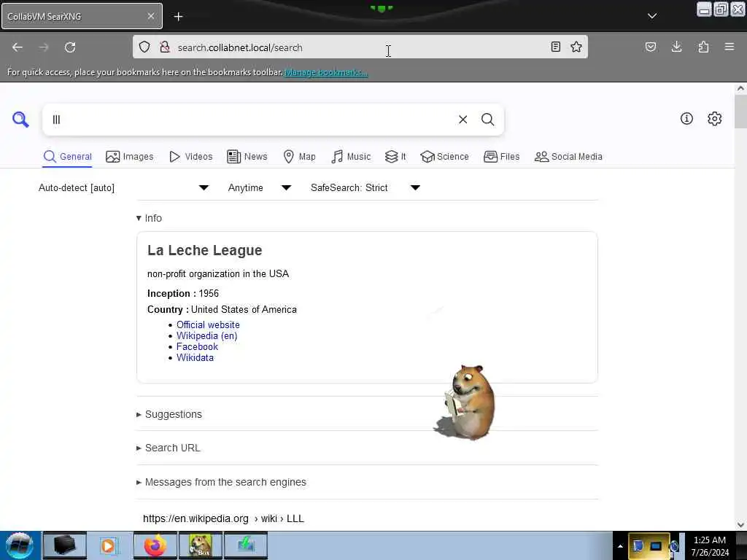Switch to the Science tab
747x560 pixels.
click(444, 157)
